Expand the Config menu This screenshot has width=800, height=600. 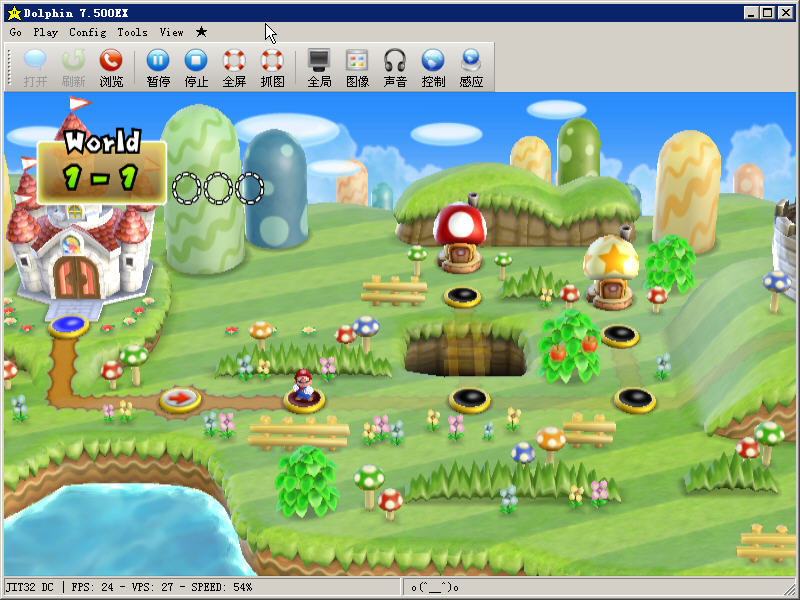(x=88, y=32)
